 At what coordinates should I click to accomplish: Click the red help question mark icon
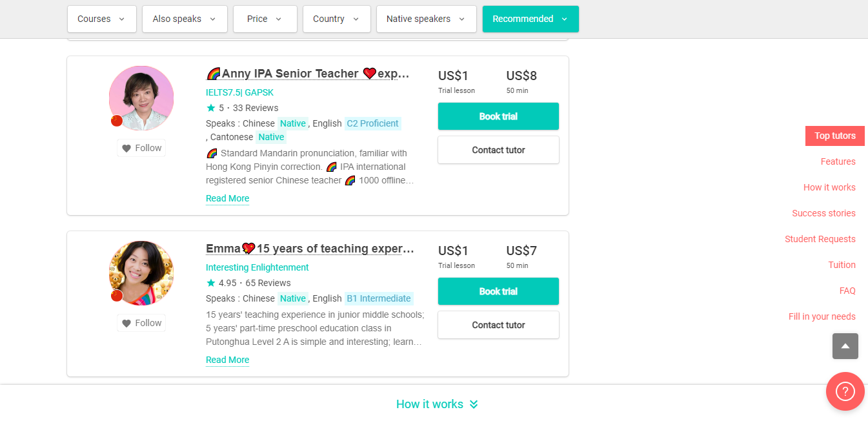[x=845, y=391]
